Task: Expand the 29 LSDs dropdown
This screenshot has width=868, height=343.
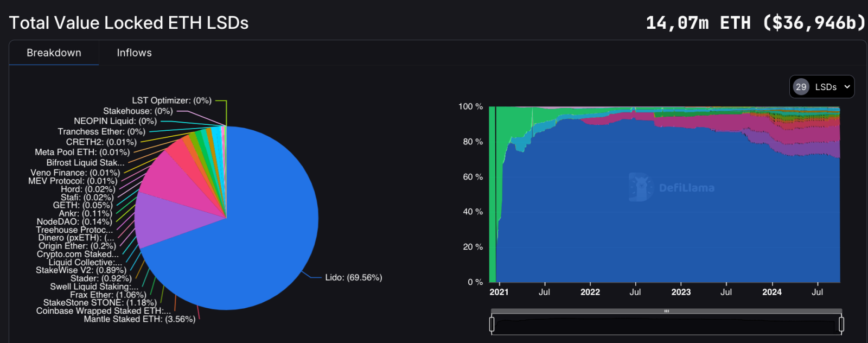Action: pos(822,87)
